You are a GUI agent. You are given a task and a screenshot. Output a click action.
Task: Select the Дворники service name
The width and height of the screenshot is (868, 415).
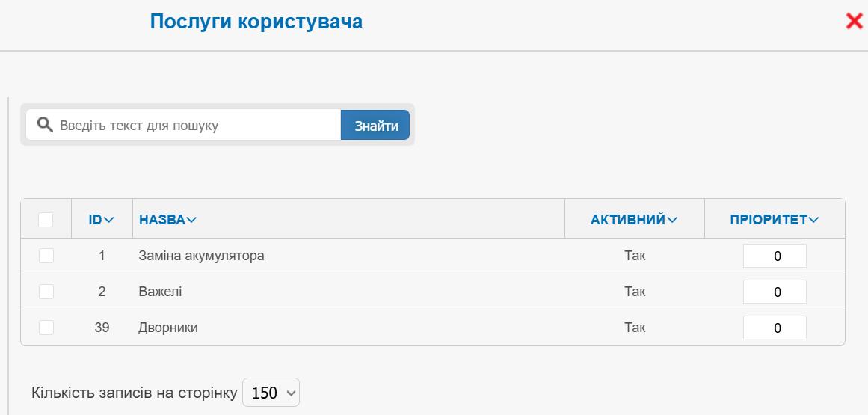[x=168, y=328]
